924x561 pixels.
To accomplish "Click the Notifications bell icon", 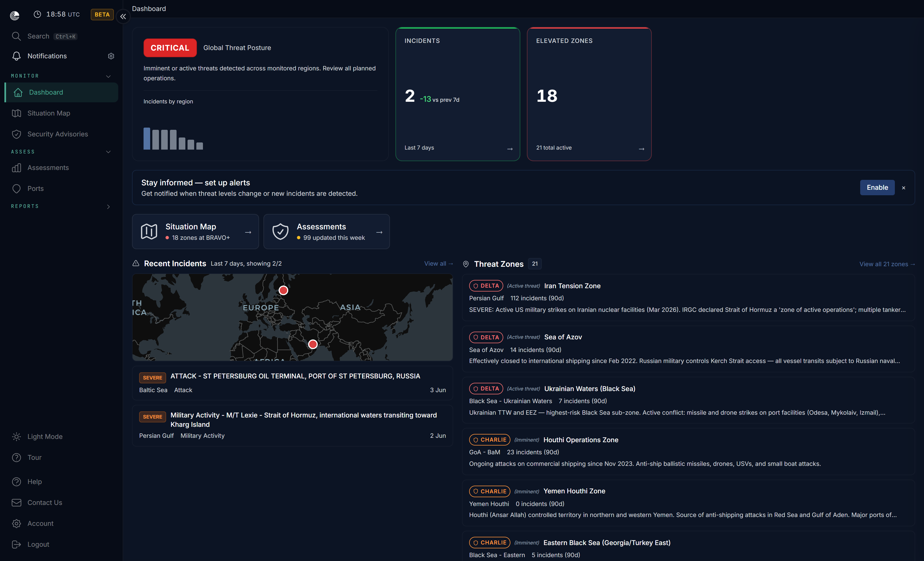I will [16, 56].
